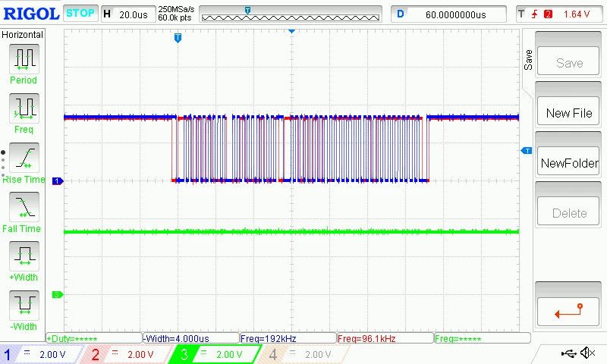Click the Horizontal menu title
The image size is (607, 364).
click(23, 34)
